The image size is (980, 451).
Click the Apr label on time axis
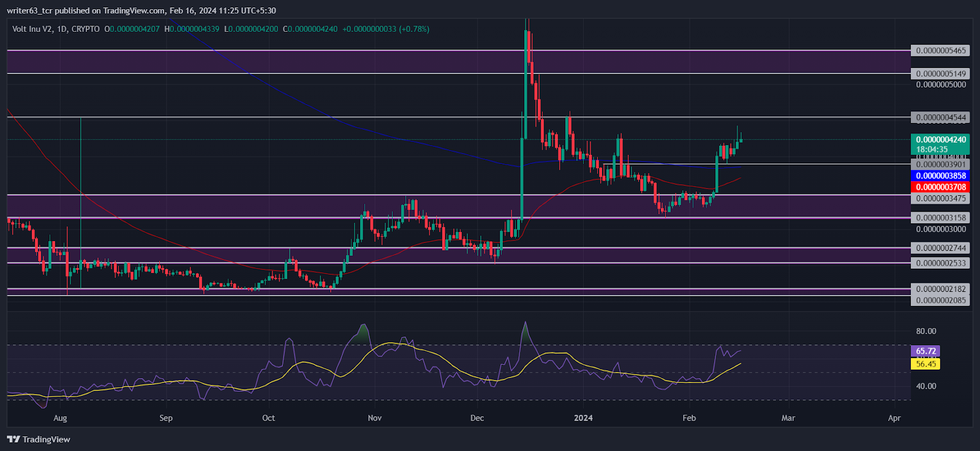pyautogui.click(x=894, y=419)
